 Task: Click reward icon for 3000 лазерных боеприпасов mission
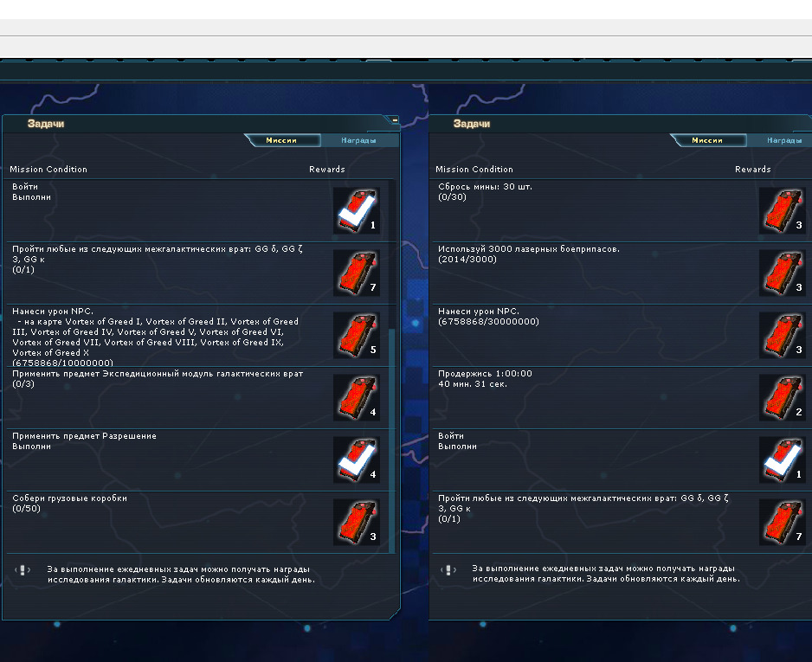click(x=782, y=273)
